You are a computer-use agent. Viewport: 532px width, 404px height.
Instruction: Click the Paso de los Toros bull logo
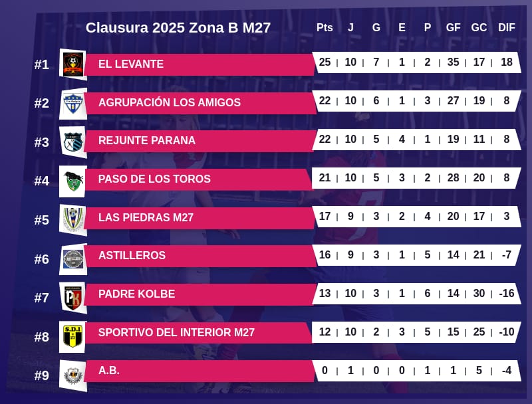(x=72, y=180)
